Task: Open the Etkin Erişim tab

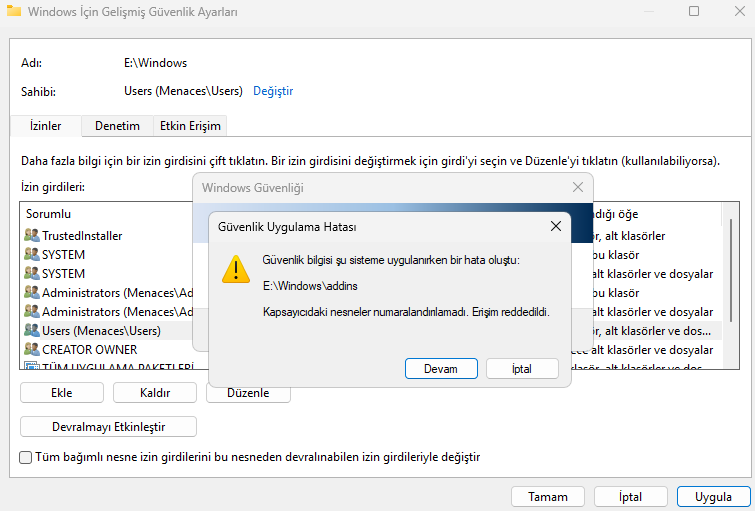Action: tap(190, 126)
